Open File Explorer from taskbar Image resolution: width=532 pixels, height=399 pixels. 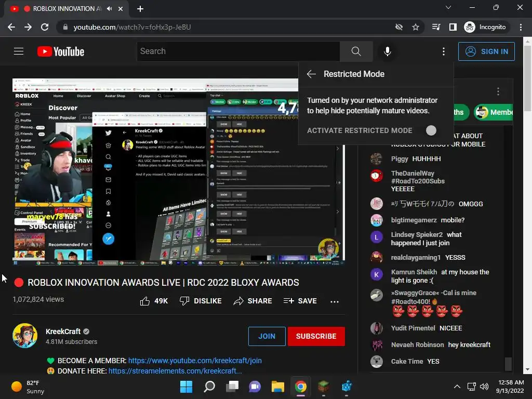pos(278,387)
